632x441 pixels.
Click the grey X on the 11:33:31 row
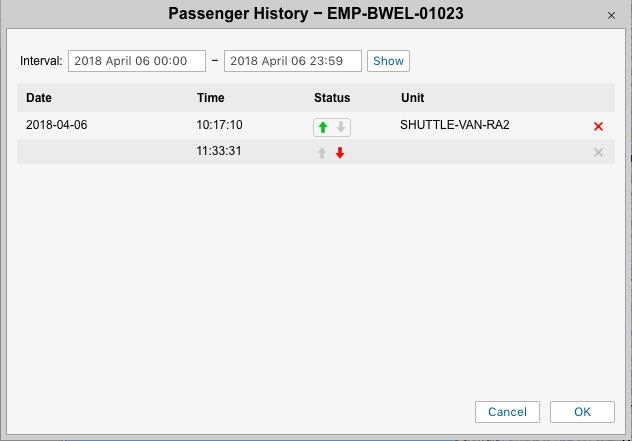(x=598, y=152)
